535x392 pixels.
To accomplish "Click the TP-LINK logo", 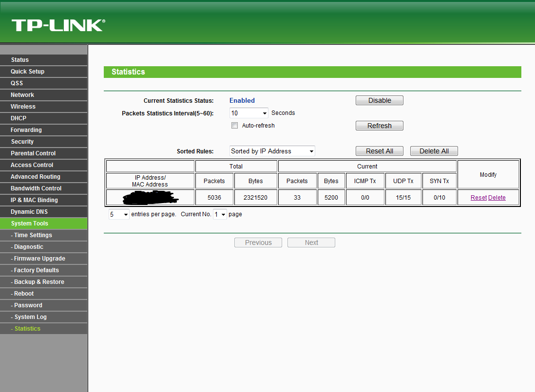I will click(x=58, y=25).
